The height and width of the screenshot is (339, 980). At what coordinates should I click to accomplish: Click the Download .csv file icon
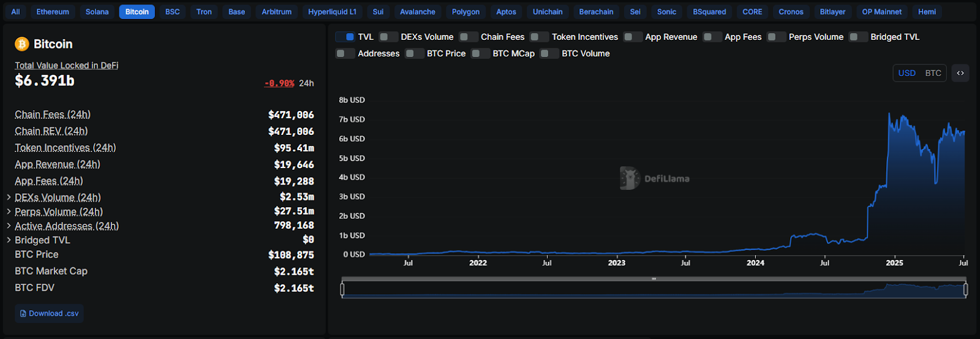[23, 313]
